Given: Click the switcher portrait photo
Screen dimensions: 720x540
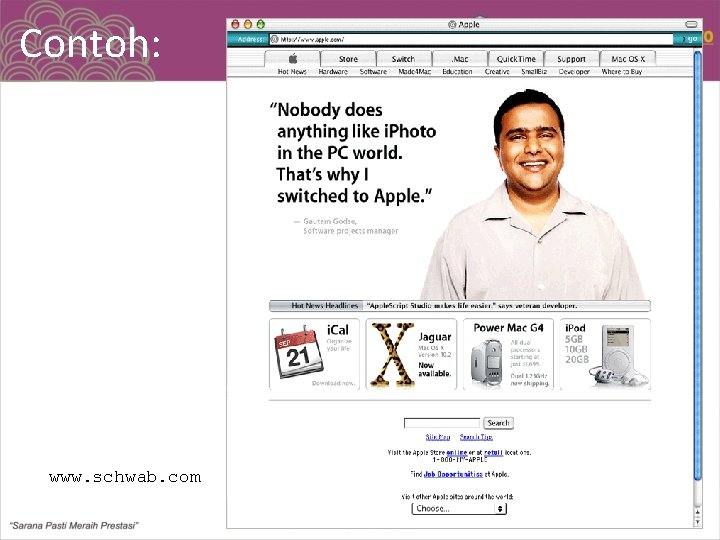Looking at the screenshot, I should click(x=533, y=194).
